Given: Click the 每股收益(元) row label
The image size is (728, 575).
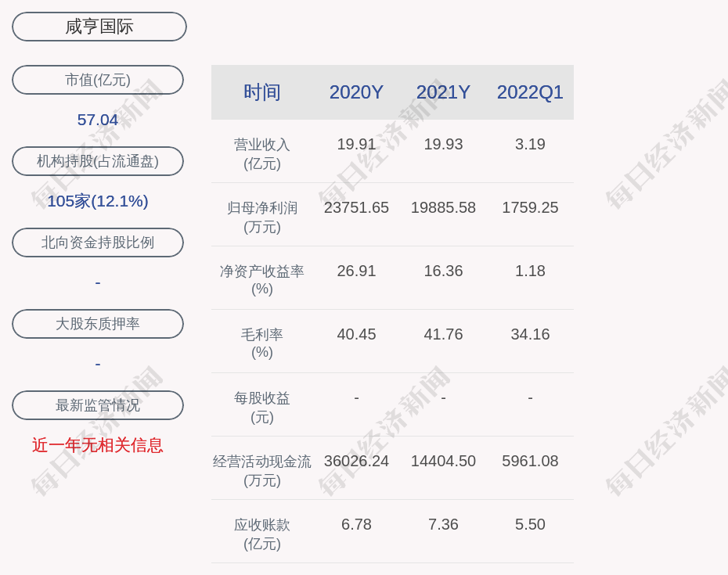Looking at the screenshot, I should [262, 407].
